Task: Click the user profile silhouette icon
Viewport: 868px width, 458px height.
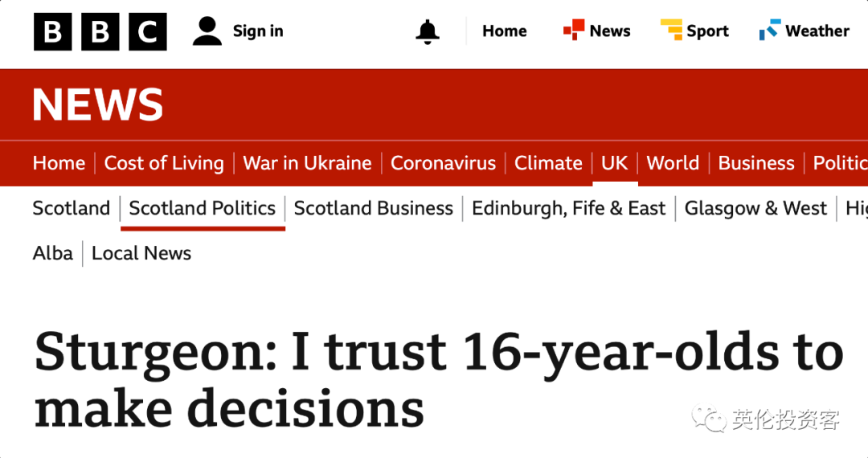Action: [207, 31]
